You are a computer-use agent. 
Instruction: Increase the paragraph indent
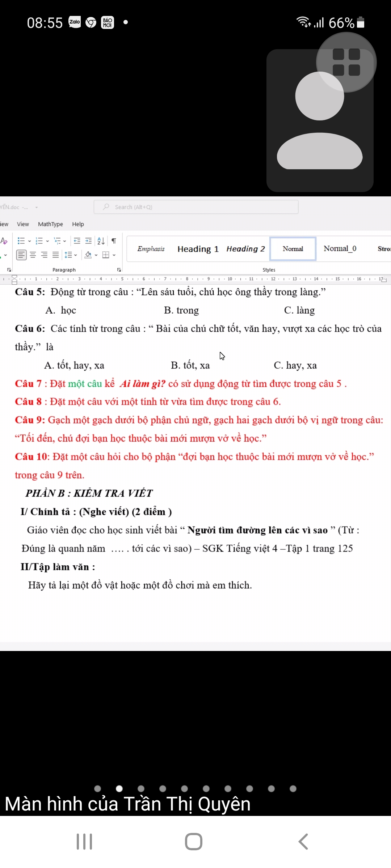coord(88,241)
